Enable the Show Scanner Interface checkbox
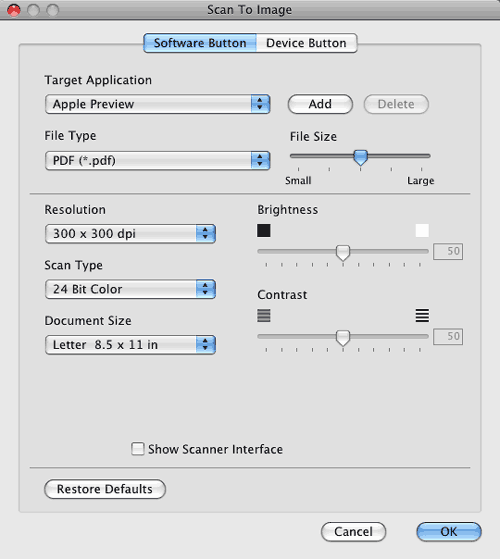 138,449
